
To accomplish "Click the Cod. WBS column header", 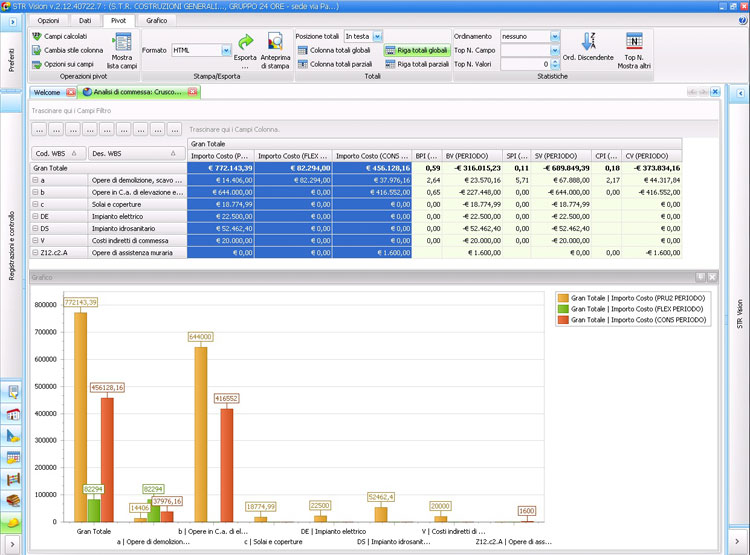I will point(50,154).
